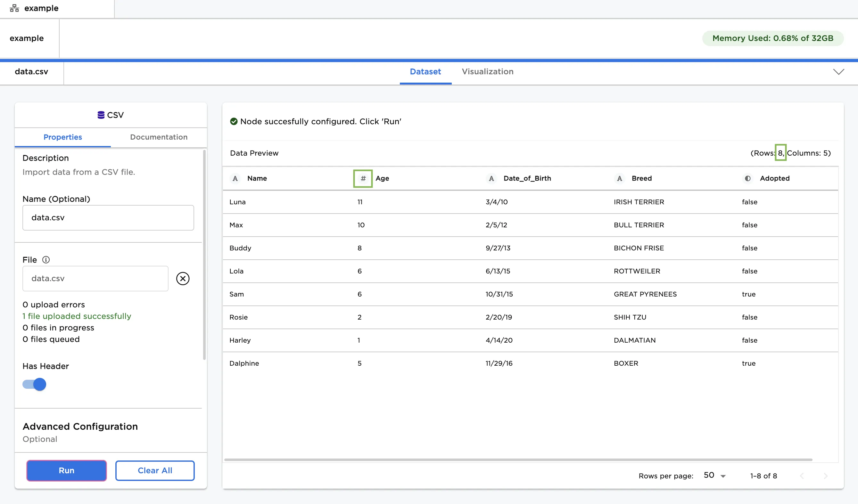This screenshot has width=858, height=504.
Task: Open the Rows per page dropdown
Action: coord(715,476)
